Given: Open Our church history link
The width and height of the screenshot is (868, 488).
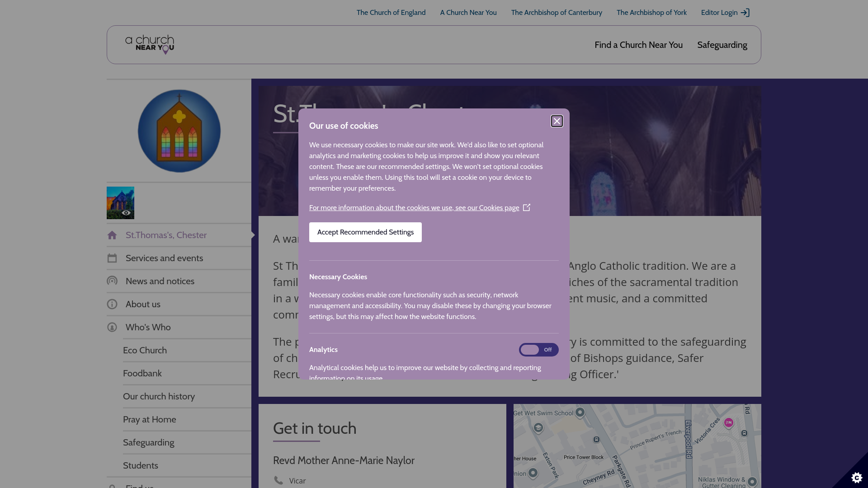Looking at the screenshot, I should 187,396.
